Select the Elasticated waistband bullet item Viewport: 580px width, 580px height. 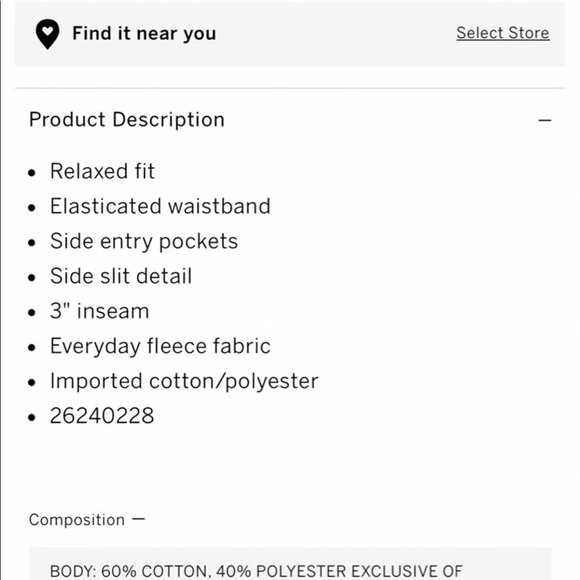(x=160, y=206)
